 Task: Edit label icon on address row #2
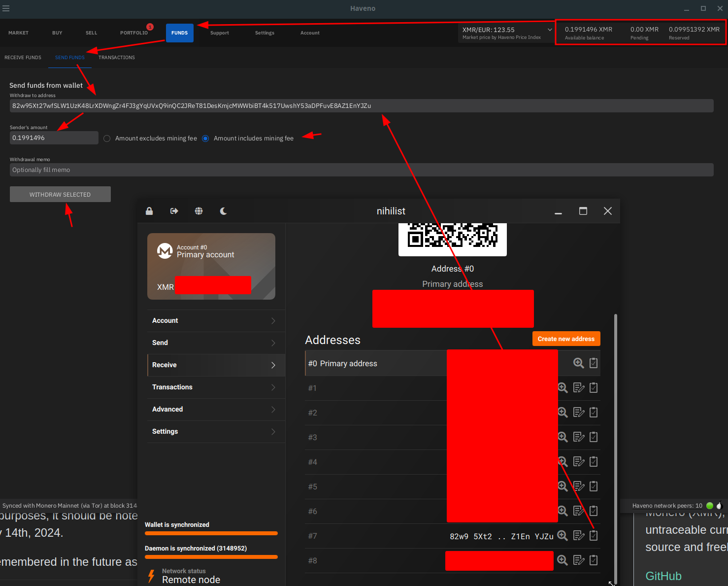tap(579, 413)
